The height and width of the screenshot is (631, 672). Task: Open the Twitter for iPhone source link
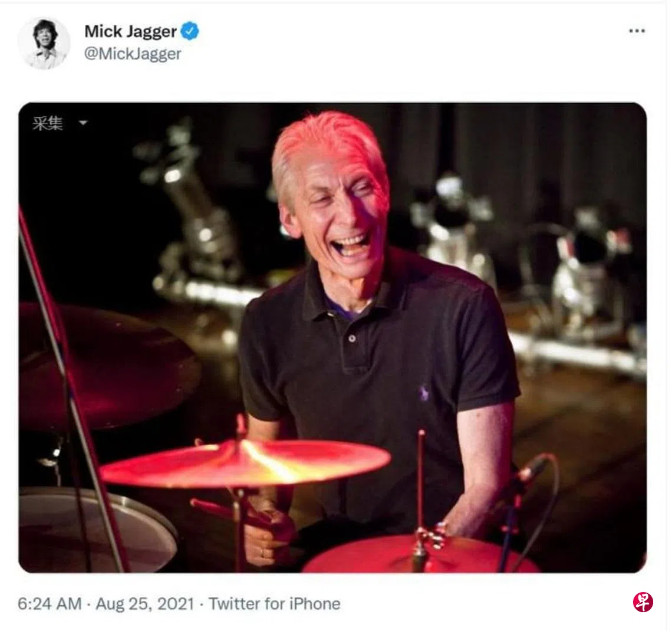[x=274, y=604]
